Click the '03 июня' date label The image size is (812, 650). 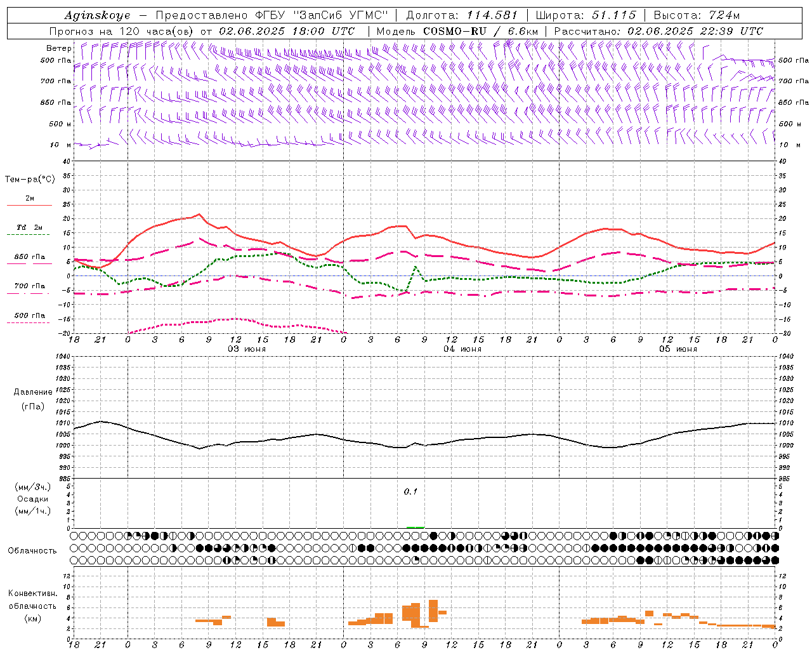tap(247, 349)
